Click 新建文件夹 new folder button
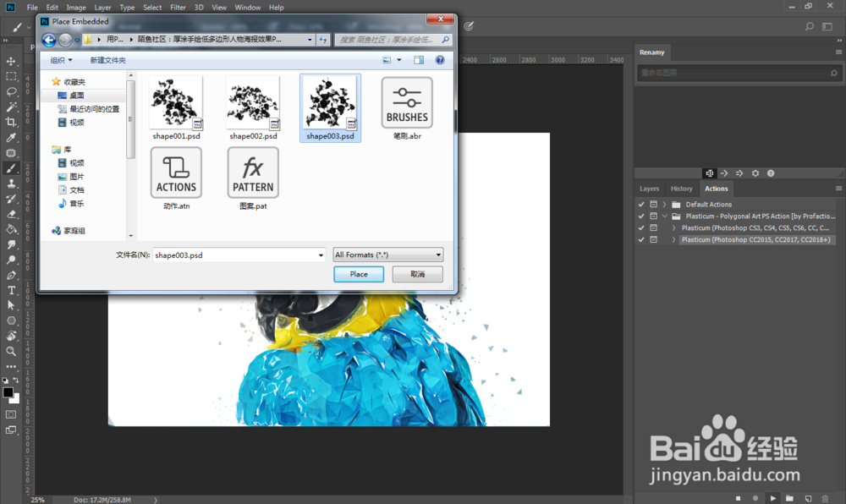Screen dimensions: 846x504 point(108,60)
